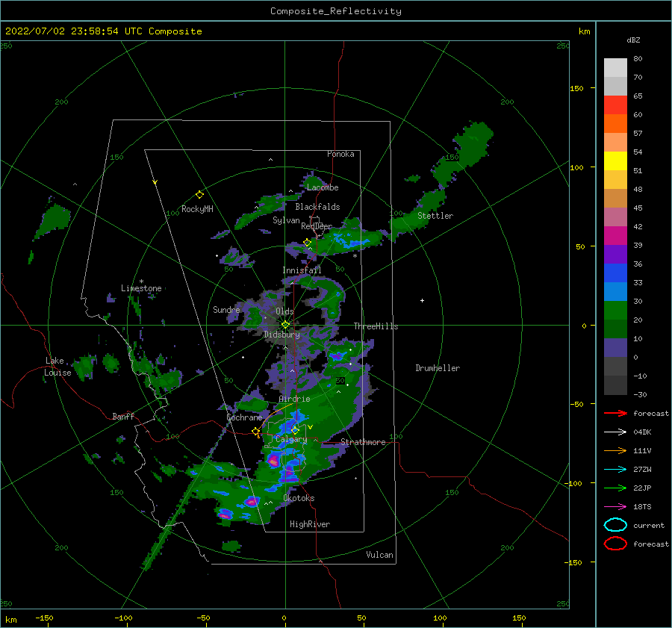Click the Composite_Reflectivity title text

[335, 11]
